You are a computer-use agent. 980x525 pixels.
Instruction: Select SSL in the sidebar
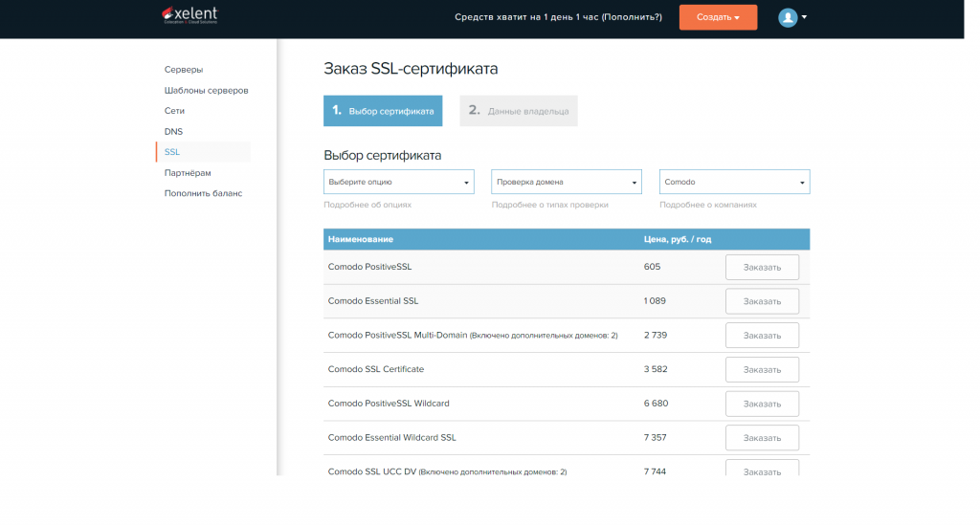[203, 152]
